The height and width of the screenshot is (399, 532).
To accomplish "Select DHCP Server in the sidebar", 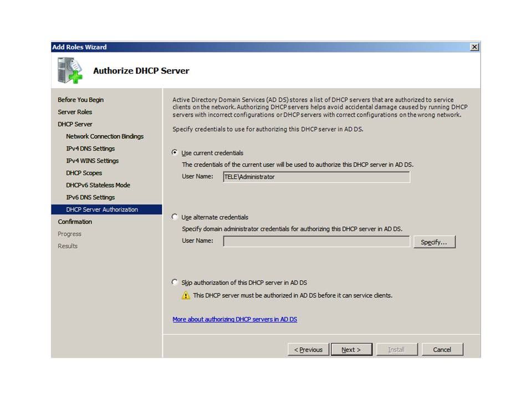I will 75,124.
